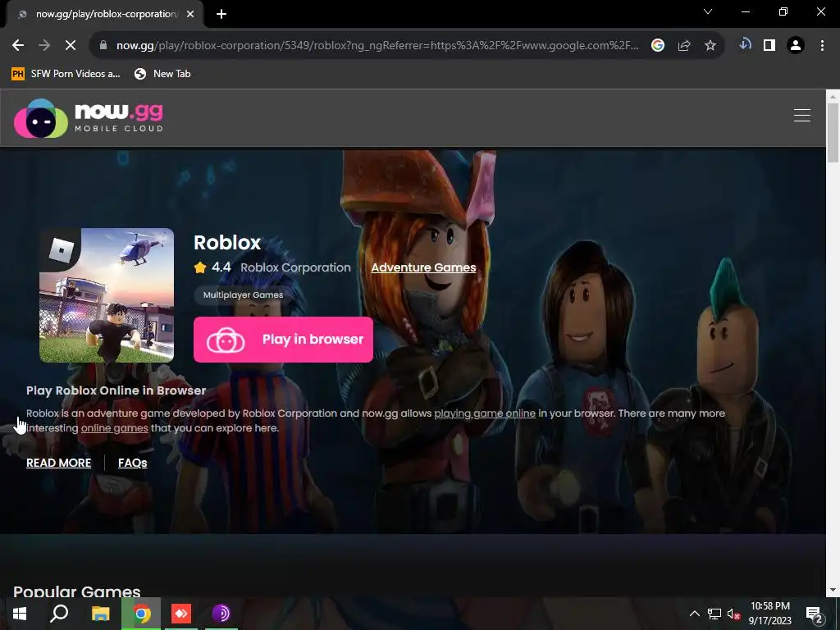
Task: Click the lock icon in the address bar
Action: [103, 46]
